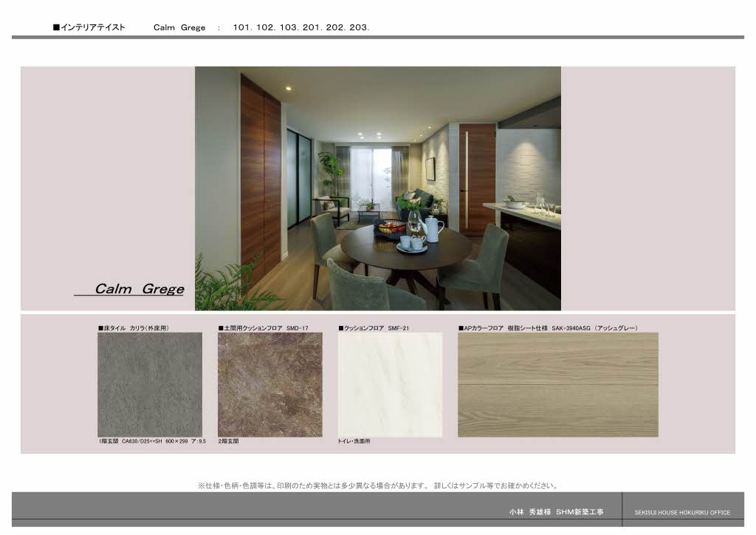756x535 pixels.
Task: Click the トイレ・洗面所 caption
Action: pyautogui.click(x=354, y=440)
